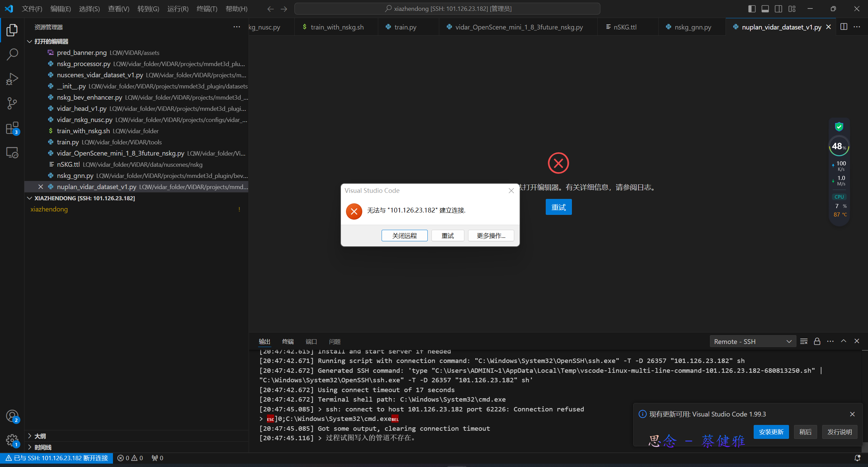Click Later button in update notification
This screenshot has height=467, width=868.
(805, 432)
